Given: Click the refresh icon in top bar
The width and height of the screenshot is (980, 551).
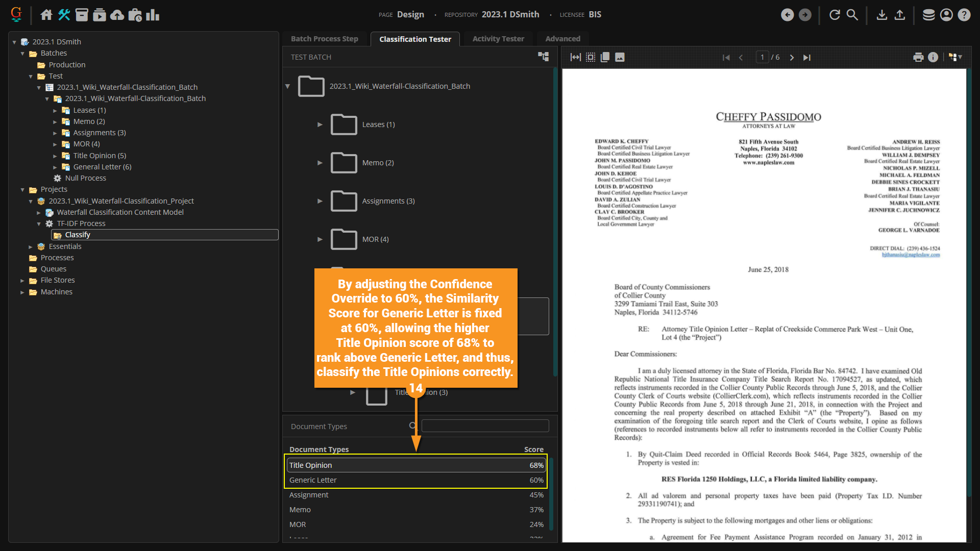Looking at the screenshot, I should 835,15.
